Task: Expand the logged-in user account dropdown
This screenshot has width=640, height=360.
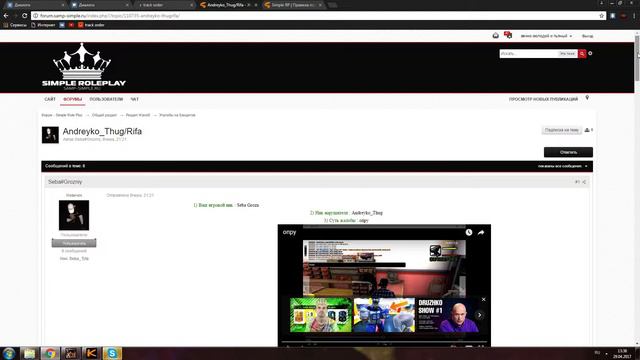Action: [546, 36]
